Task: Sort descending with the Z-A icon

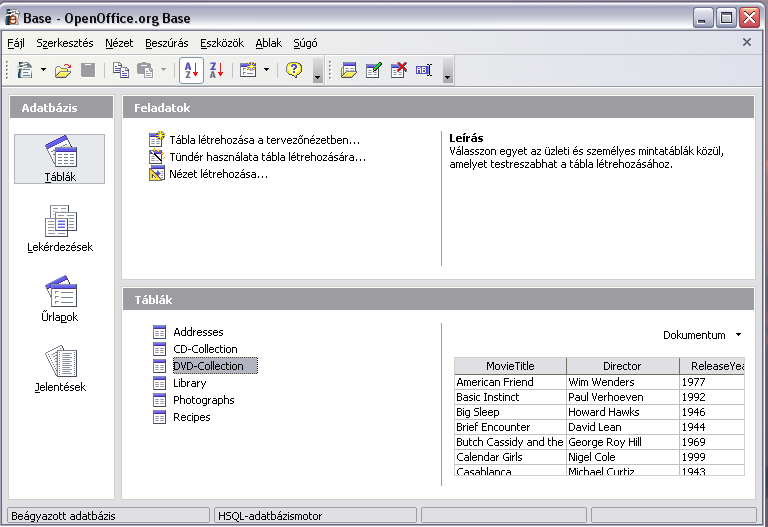Action: click(216, 70)
